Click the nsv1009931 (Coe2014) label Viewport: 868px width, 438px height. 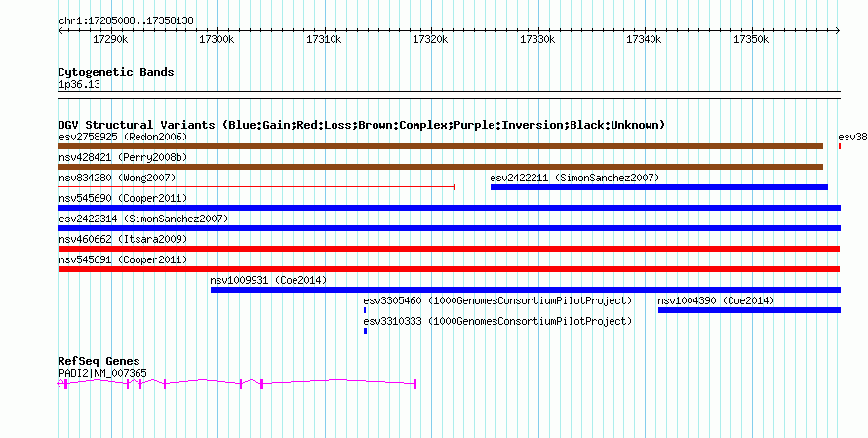pyautogui.click(x=268, y=280)
